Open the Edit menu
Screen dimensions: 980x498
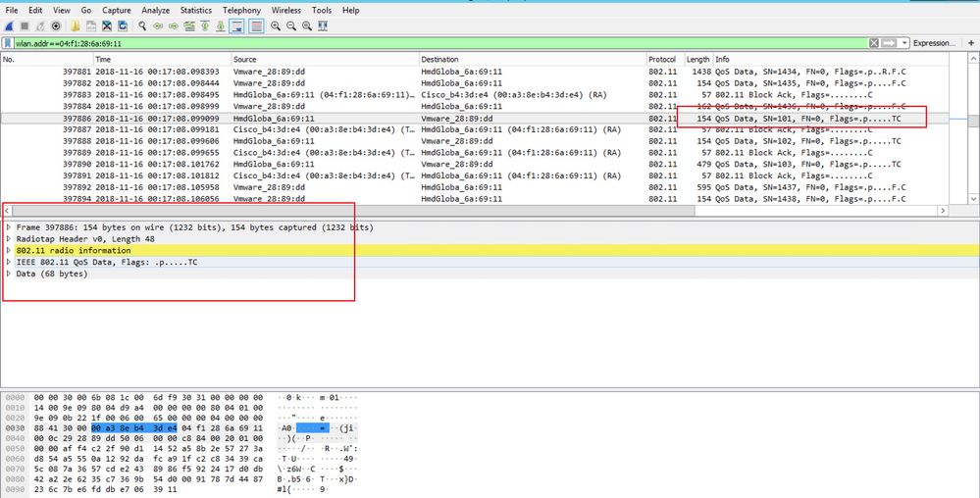pyautogui.click(x=35, y=10)
